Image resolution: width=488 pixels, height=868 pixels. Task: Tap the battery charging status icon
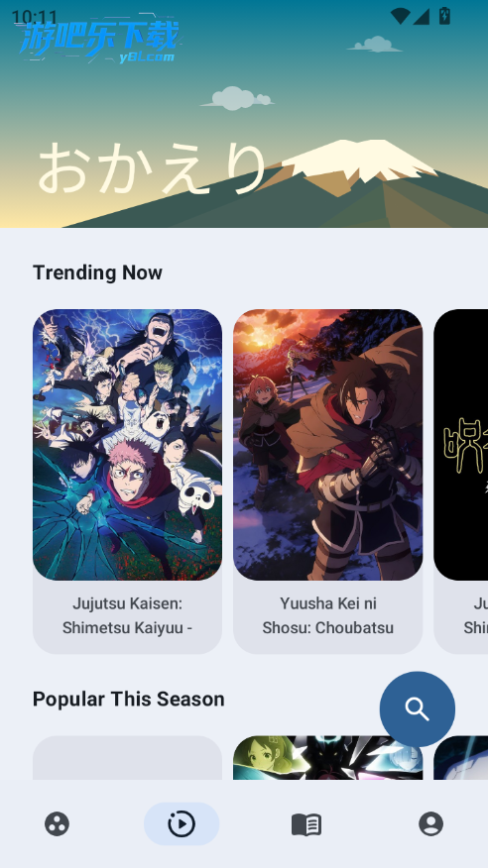(444, 16)
